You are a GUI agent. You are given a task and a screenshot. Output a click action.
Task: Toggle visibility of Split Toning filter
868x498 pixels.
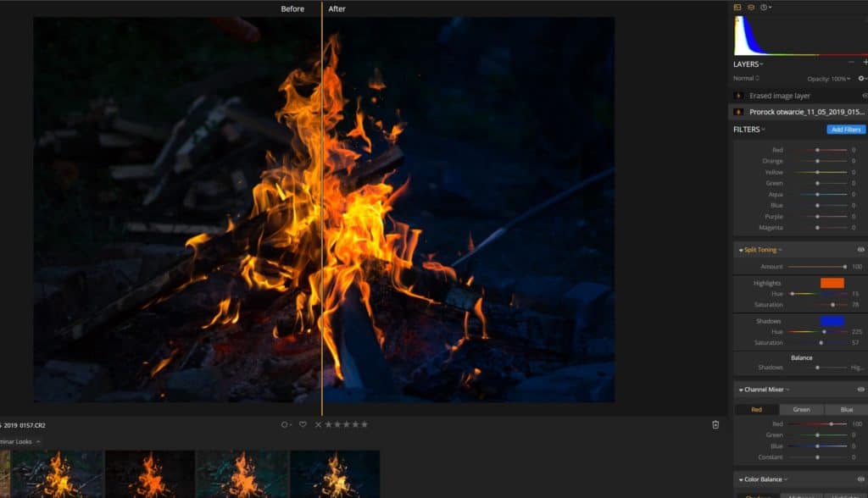click(x=860, y=250)
